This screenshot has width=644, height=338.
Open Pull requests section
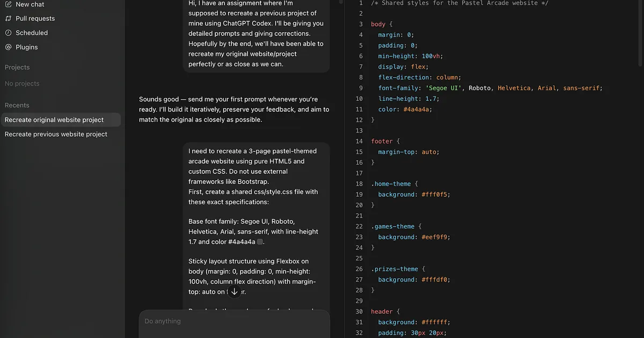point(35,18)
